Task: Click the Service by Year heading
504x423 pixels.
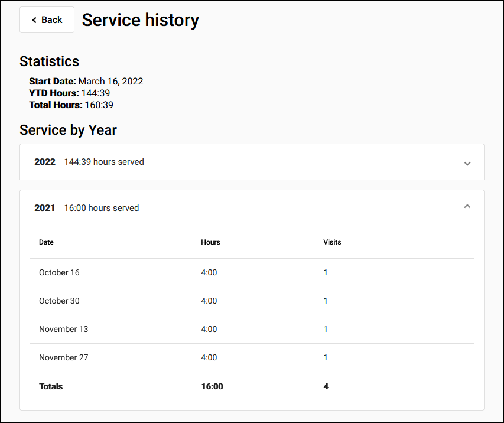Action: [x=68, y=130]
